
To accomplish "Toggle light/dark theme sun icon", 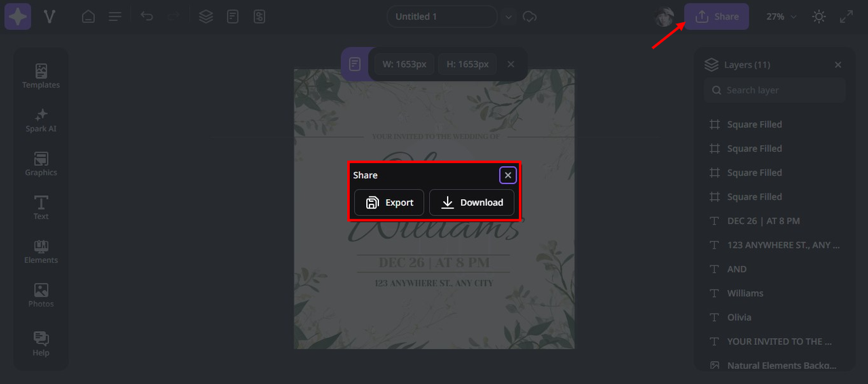I will (819, 16).
